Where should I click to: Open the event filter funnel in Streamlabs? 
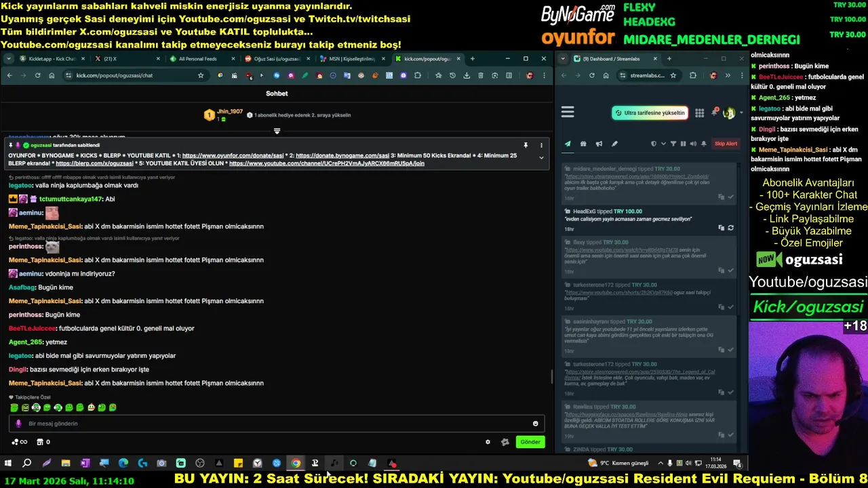[x=673, y=144]
